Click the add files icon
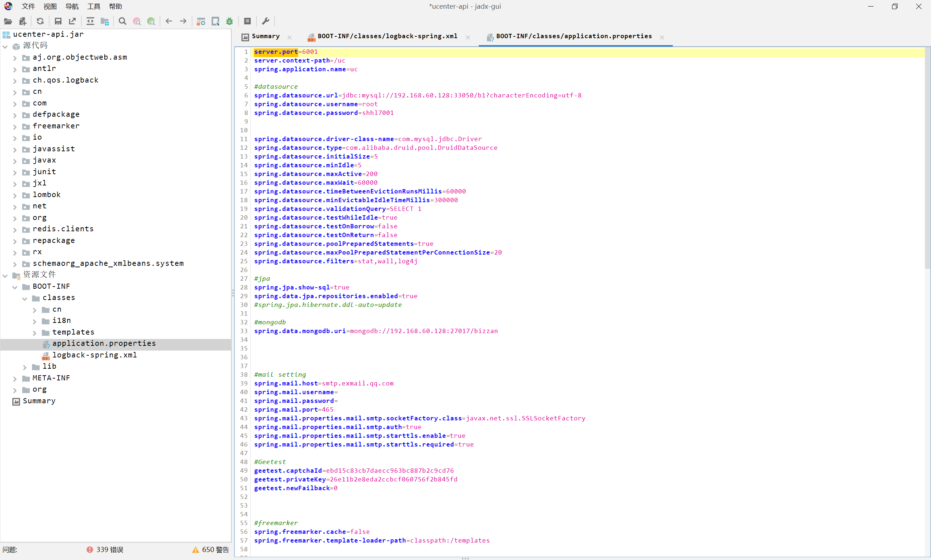This screenshot has height=560, width=931. coord(23,21)
